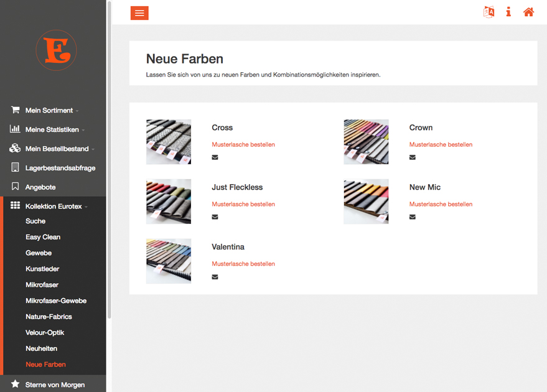Click the orange hamburger menu button

pos(139,13)
